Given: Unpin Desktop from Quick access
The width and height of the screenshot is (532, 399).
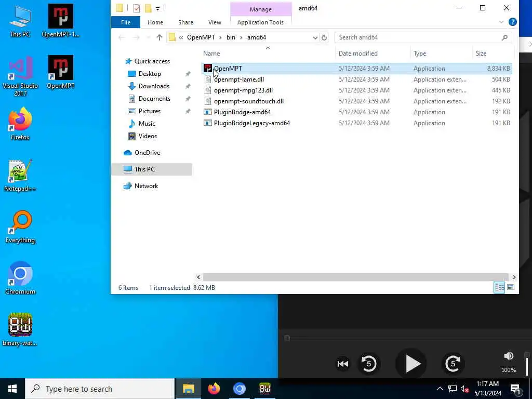Looking at the screenshot, I should (188, 74).
